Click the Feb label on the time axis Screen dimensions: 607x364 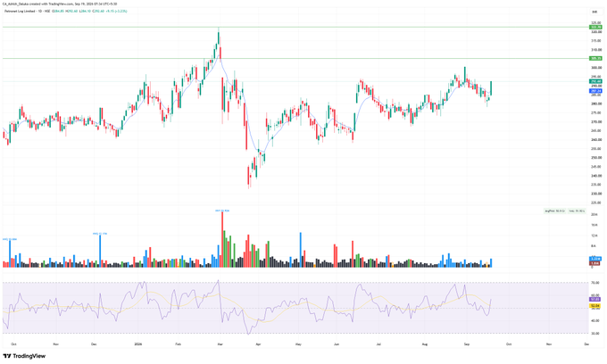(x=178, y=343)
